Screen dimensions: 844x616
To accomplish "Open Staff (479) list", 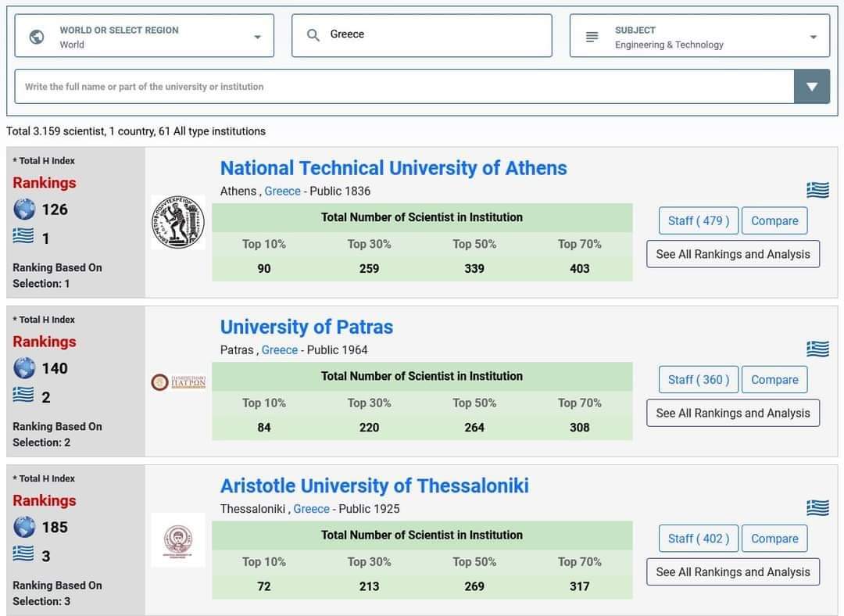I will tap(699, 220).
